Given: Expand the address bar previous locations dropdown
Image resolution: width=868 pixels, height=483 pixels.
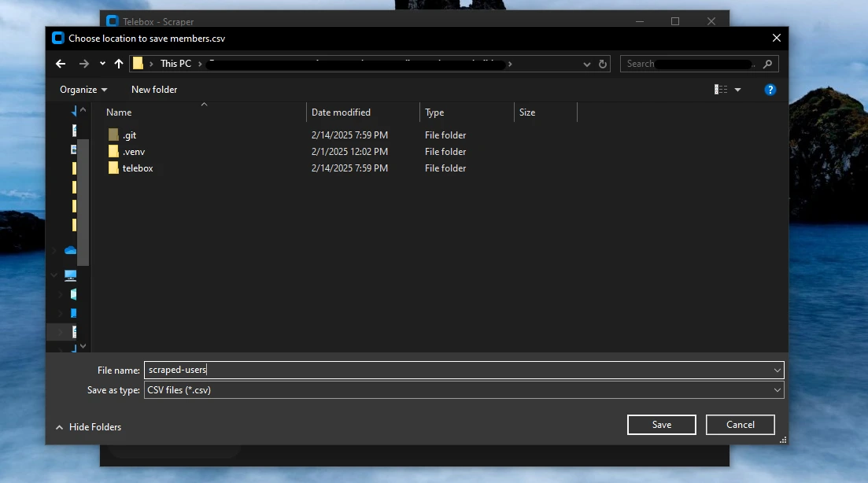Looking at the screenshot, I should point(587,64).
